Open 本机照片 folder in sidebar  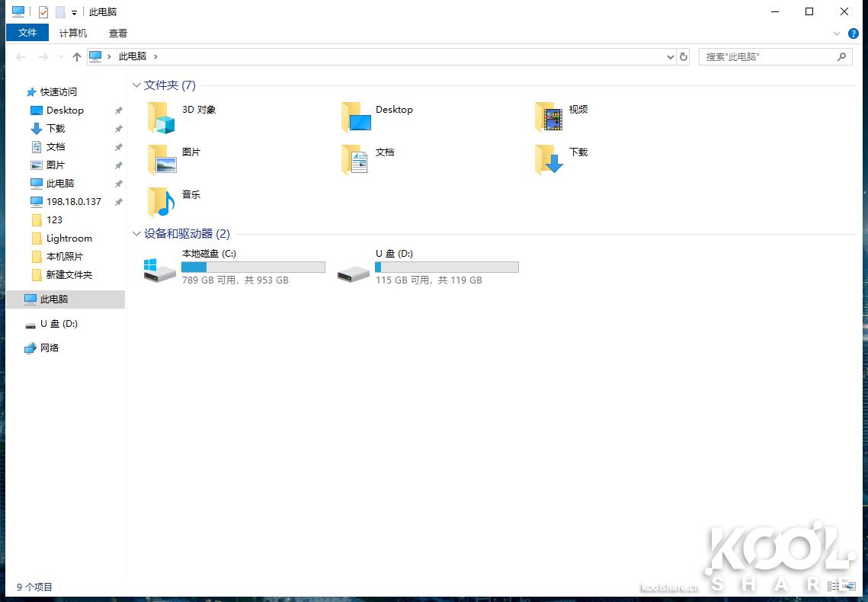coord(65,256)
